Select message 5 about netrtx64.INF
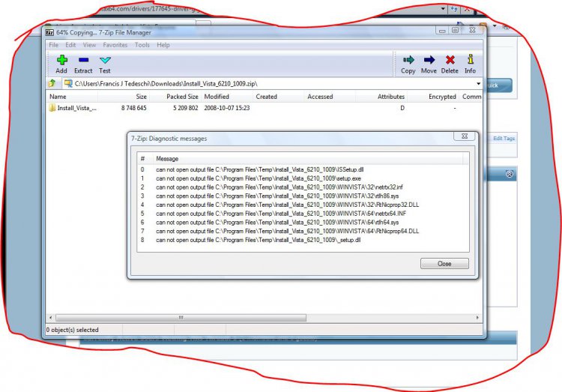This screenshot has width=562, height=392. tap(303, 214)
